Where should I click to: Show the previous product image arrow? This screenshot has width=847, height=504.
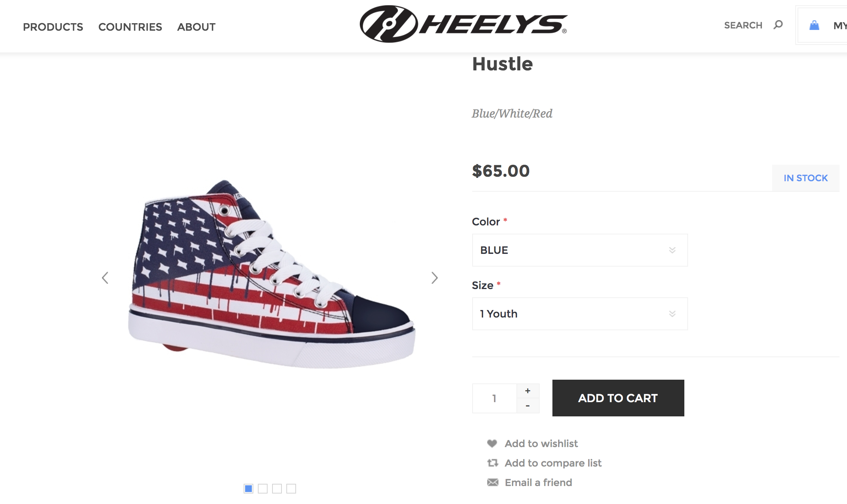tap(105, 278)
